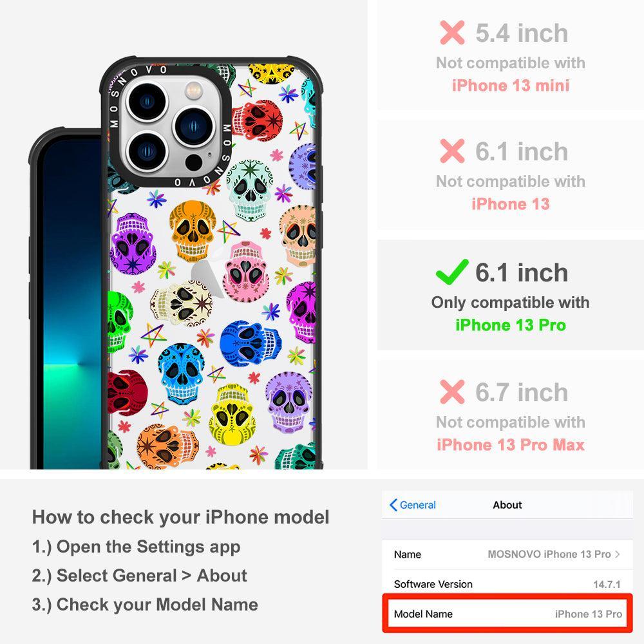The width and height of the screenshot is (644, 644).
Task: Select the Model Name row
Action: 507,614
